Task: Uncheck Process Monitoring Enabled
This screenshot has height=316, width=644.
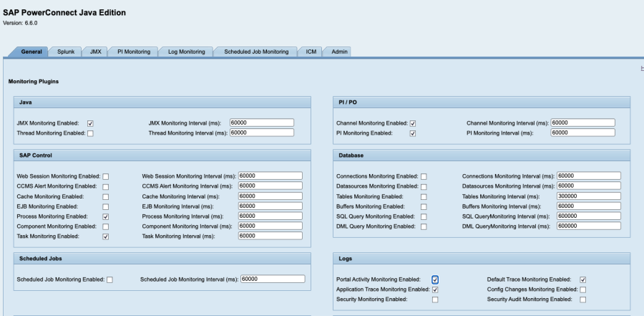Action: click(x=106, y=216)
